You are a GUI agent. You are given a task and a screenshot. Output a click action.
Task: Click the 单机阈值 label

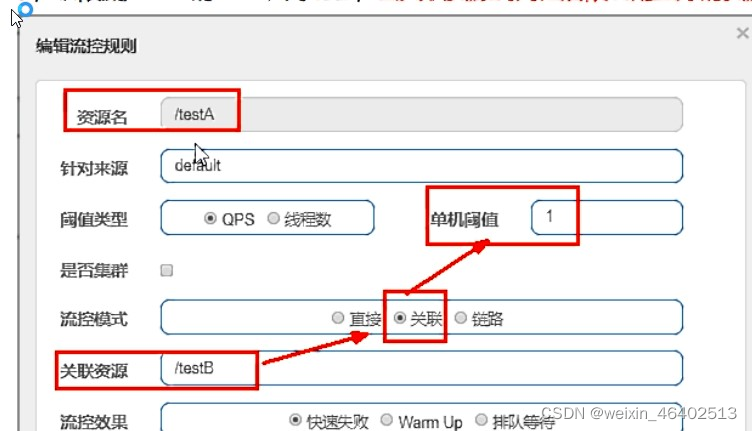coord(464,220)
